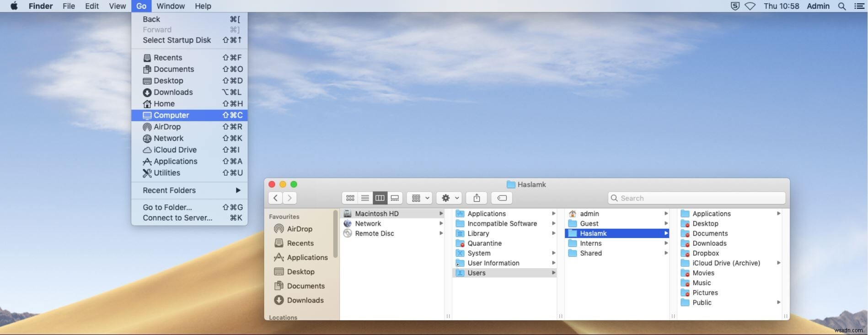This screenshot has width=868, height=335.
Task: Open AirDrop from the Favourites sidebar
Action: tap(299, 229)
